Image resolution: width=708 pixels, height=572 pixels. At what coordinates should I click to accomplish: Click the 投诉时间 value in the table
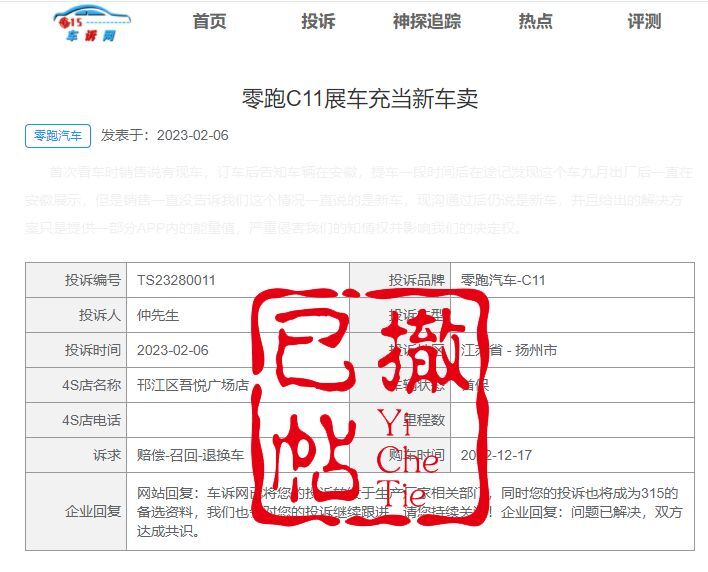pos(172,350)
